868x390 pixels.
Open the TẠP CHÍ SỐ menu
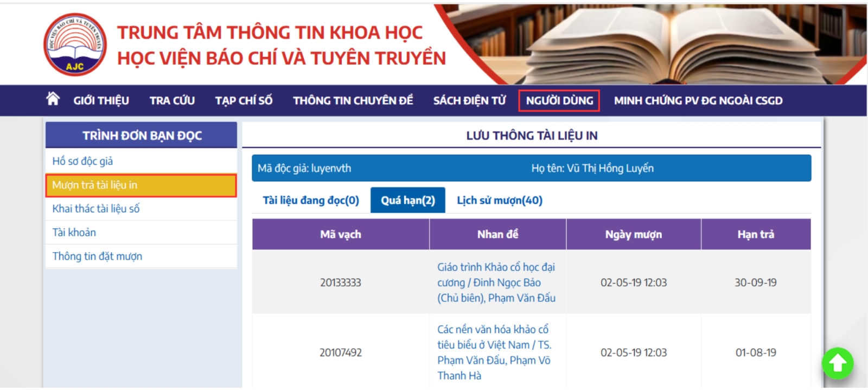pos(244,100)
